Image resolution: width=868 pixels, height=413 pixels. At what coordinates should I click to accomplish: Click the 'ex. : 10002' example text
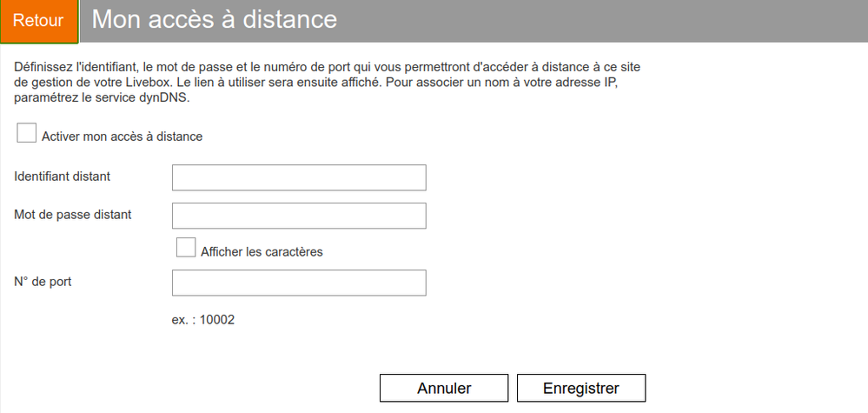tap(203, 320)
